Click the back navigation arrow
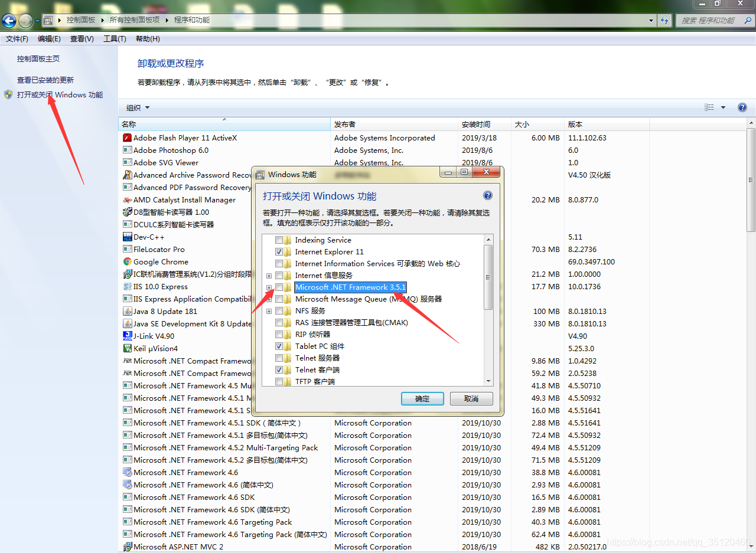Image resolution: width=756 pixels, height=553 pixels. [9, 21]
